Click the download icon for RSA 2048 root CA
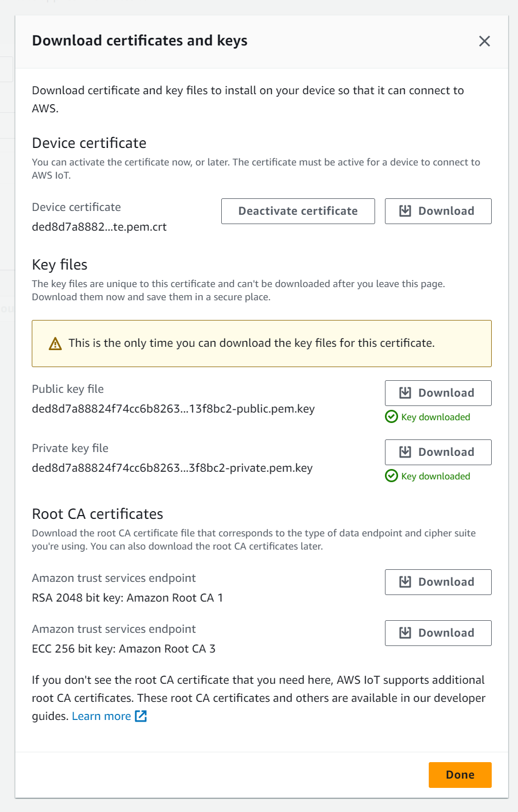The height and width of the screenshot is (812, 518). (x=405, y=582)
